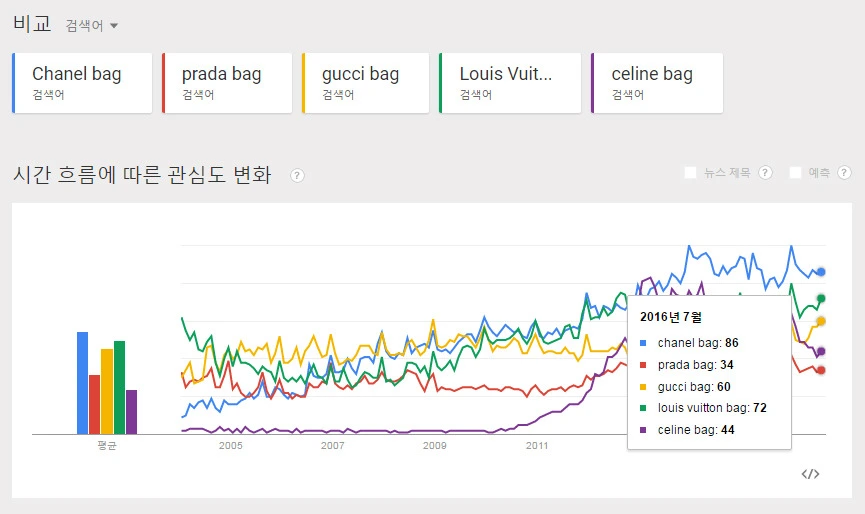Screen dimensions: 865x514
Task: Click green endpoint dot of Louis Vuitton line
Action: 821,298
